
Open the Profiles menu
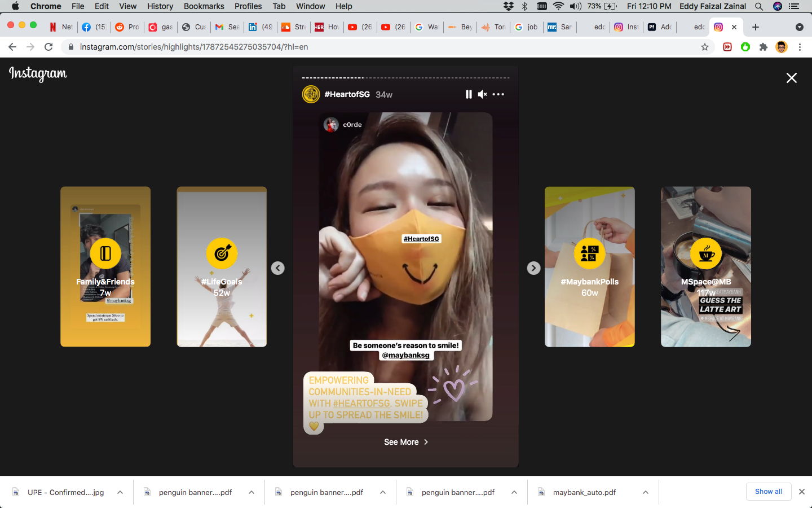tap(248, 6)
